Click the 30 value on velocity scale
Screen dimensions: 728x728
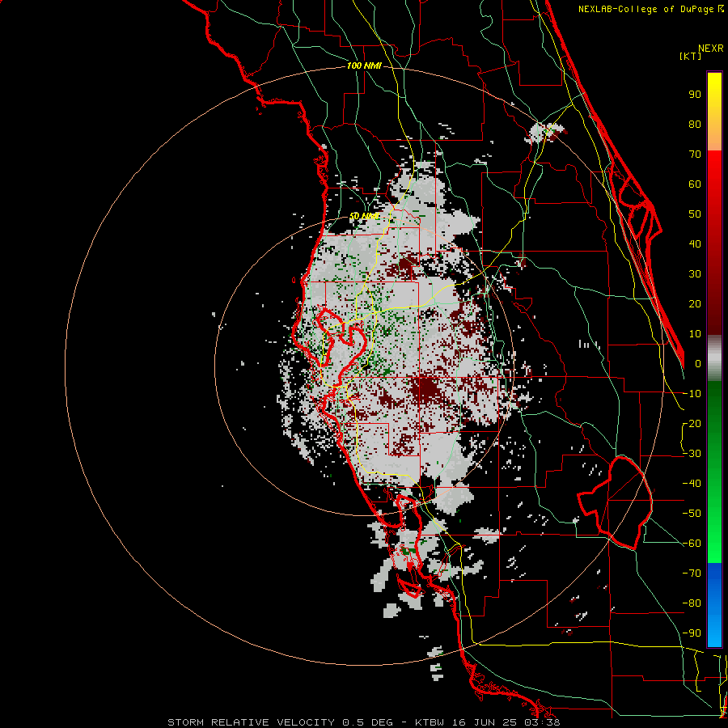click(x=695, y=274)
